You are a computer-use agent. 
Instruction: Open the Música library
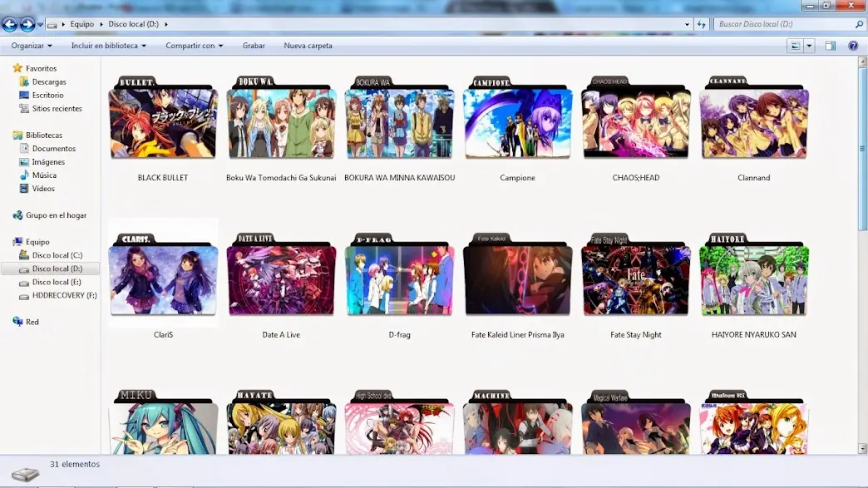44,175
